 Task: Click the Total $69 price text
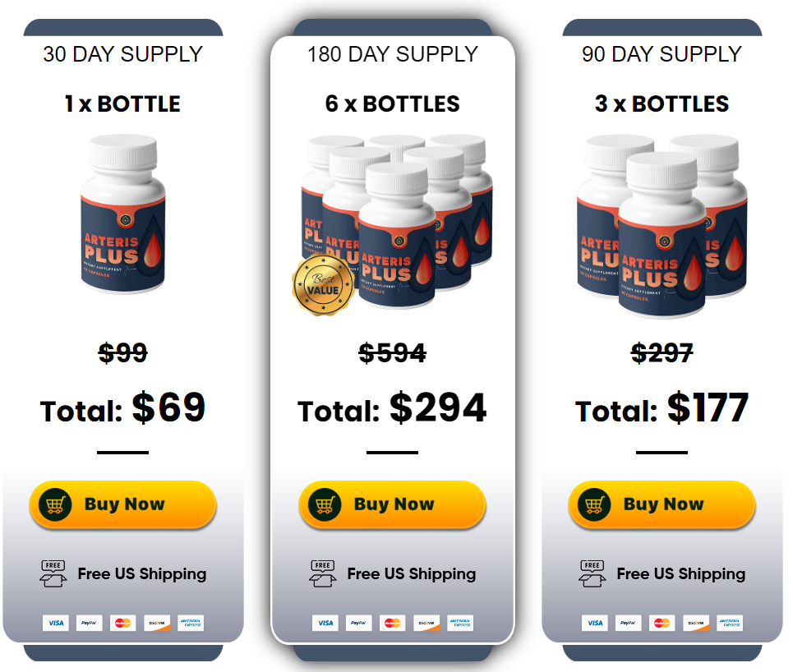point(122,408)
